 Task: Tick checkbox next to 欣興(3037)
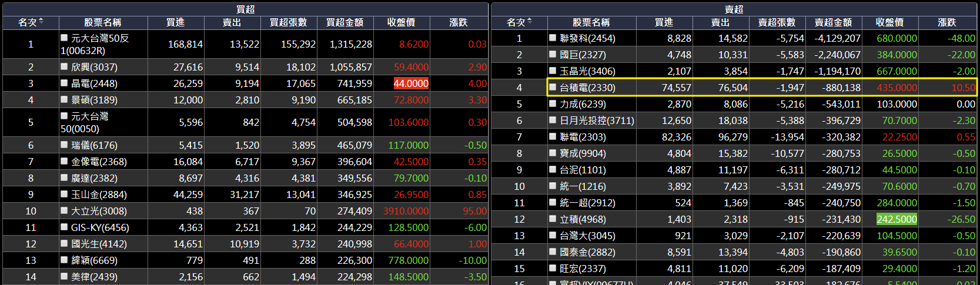point(64,67)
